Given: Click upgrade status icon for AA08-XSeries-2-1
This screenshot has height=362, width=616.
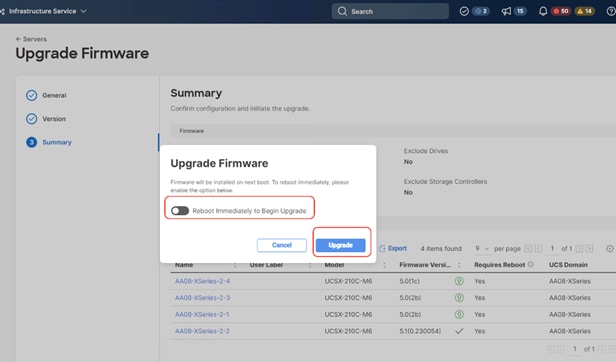Looking at the screenshot, I should 459,314.
